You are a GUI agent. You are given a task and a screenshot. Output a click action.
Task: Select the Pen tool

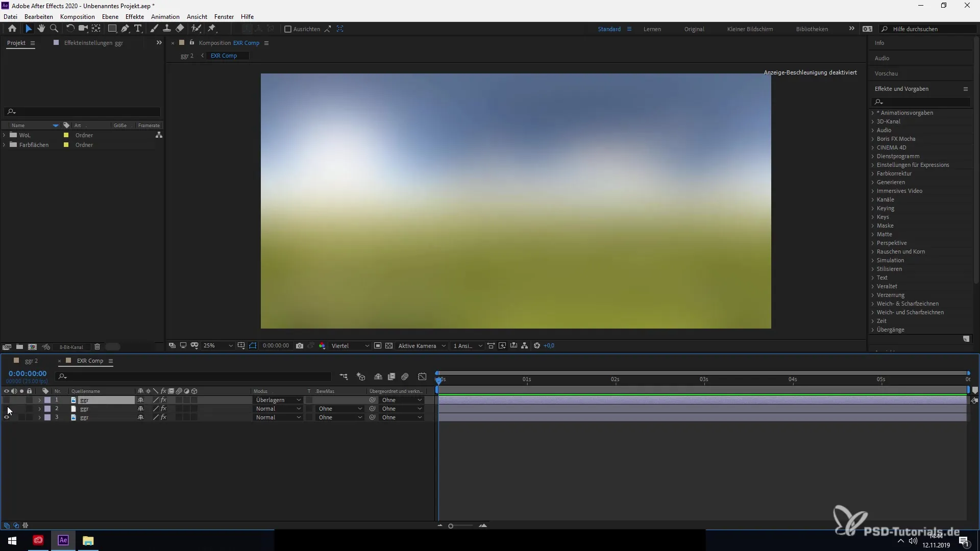point(125,29)
